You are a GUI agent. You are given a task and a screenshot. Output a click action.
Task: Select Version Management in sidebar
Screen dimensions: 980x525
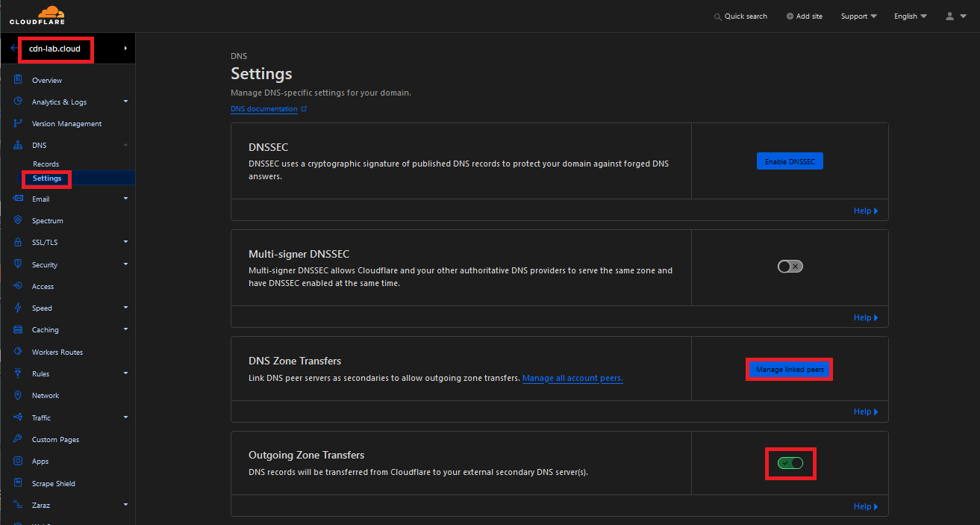pos(66,124)
